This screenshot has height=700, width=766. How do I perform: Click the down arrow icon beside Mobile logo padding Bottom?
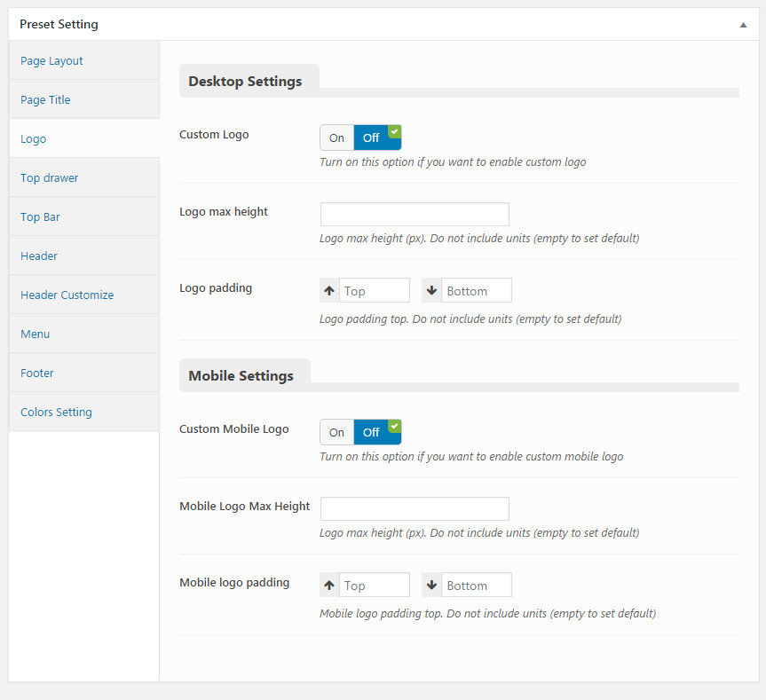431,585
